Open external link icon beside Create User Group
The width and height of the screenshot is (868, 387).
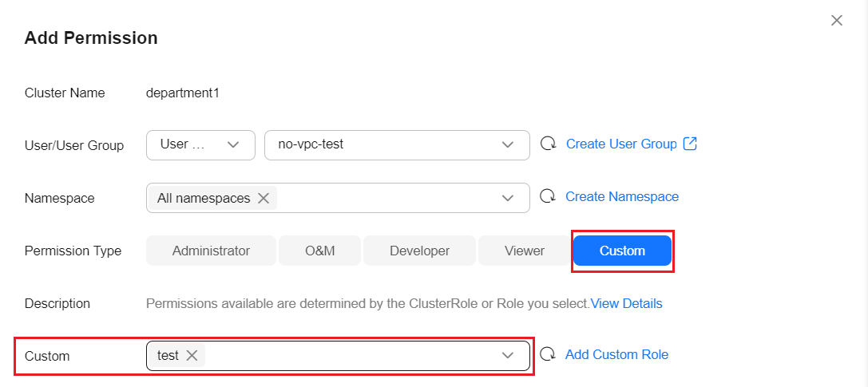tap(690, 144)
